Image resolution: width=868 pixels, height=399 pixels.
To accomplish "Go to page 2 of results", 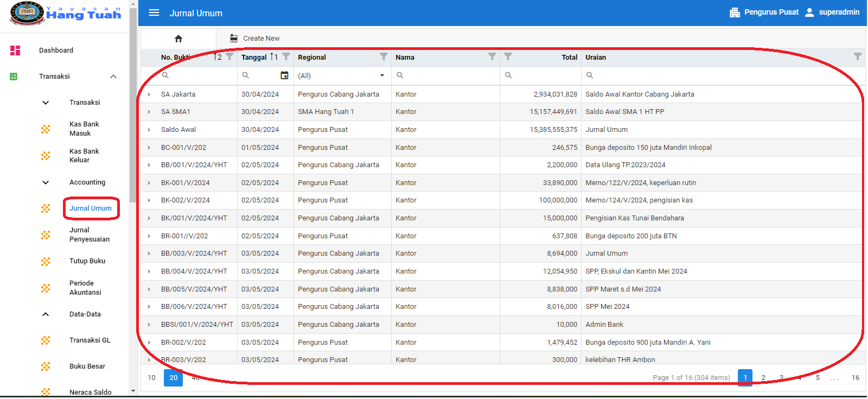I will (x=763, y=378).
